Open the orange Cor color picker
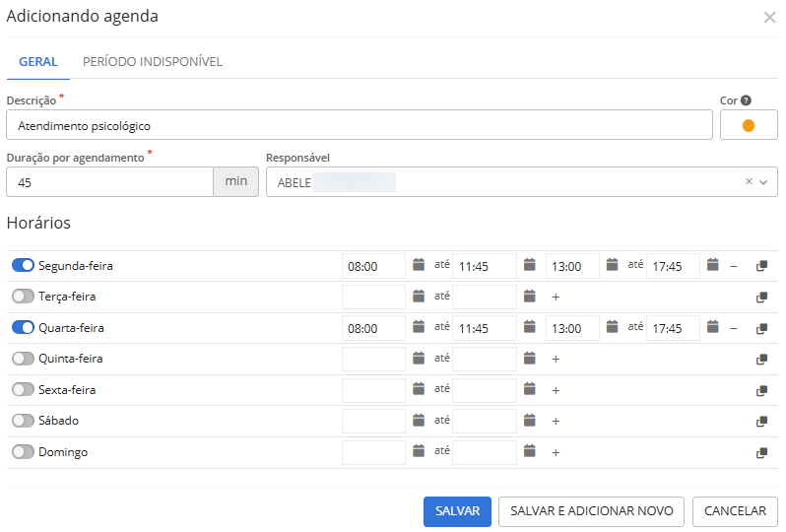The height and width of the screenshot is (532, 786). [x=749, y=125]
